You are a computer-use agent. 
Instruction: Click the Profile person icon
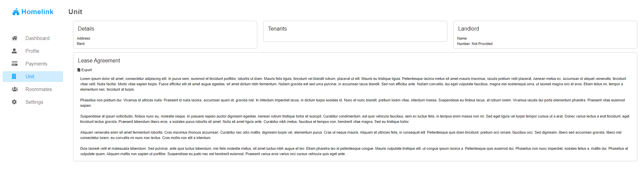pos(14,51)
